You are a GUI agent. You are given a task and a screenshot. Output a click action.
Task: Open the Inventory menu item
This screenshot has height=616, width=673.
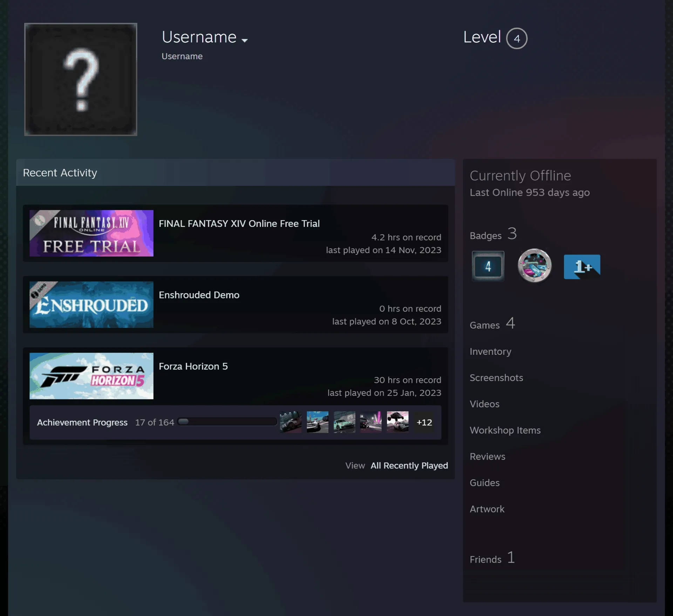pos(490,351)
